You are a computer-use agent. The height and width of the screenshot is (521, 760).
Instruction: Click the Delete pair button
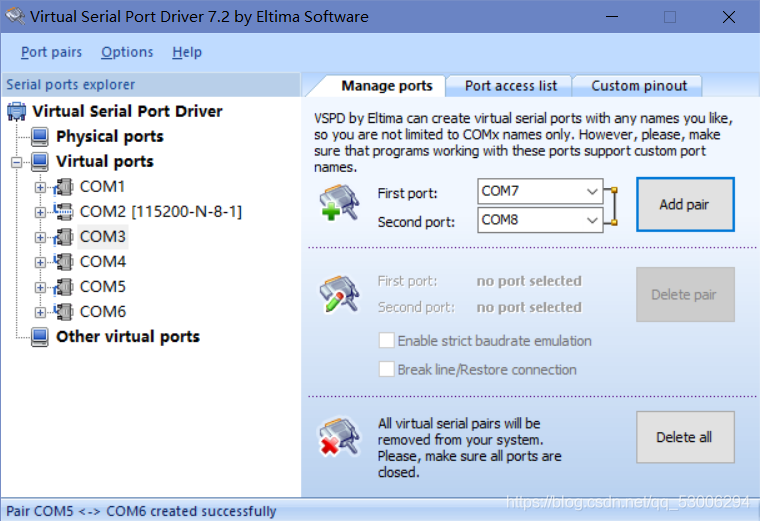[x=685, y=294]
